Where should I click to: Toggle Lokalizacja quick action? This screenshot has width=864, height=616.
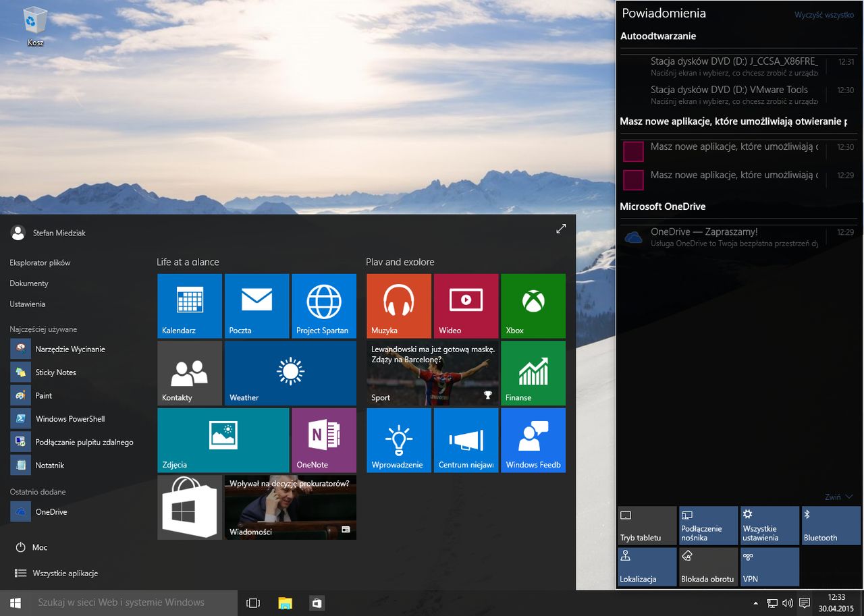coord(647,567)
